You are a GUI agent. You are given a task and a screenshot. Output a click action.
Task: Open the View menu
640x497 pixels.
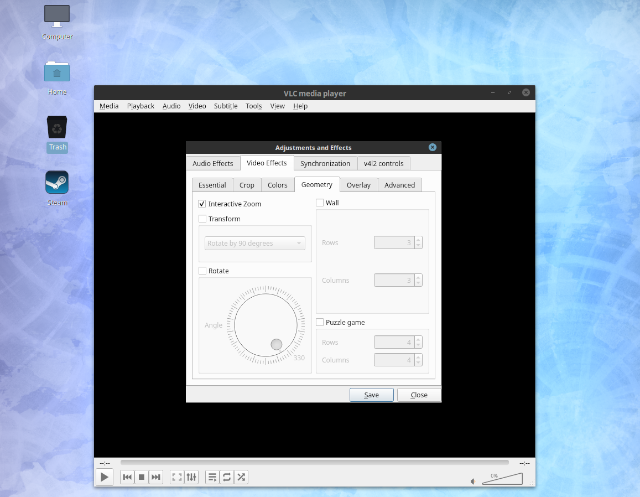pos(277,106)
